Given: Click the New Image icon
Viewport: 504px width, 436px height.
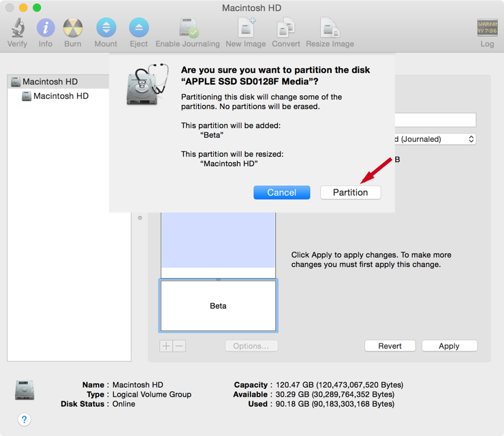Looking at the screenshot, I should coord(247,28).
